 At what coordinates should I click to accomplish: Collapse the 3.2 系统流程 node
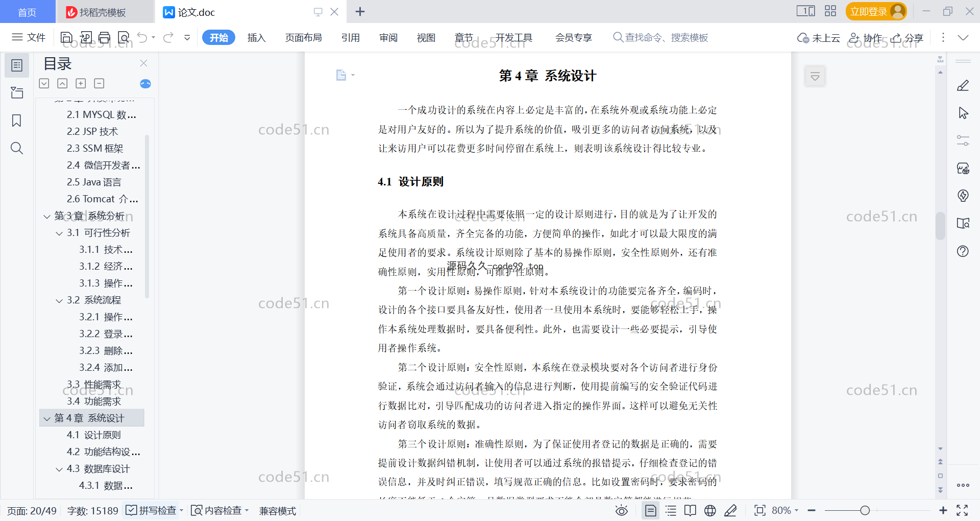pyautogui.click(x=59, y=301)
